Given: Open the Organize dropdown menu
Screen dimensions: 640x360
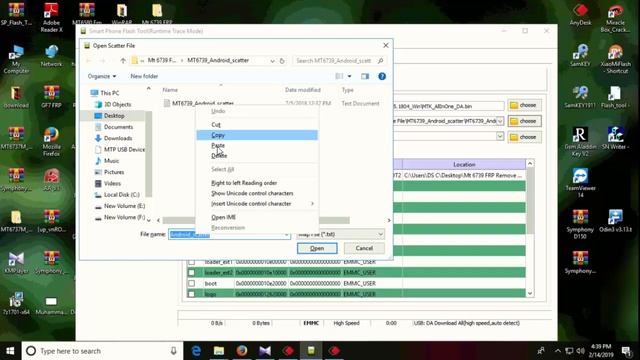Looking at the screenshot, I should (x=102, y=76).
